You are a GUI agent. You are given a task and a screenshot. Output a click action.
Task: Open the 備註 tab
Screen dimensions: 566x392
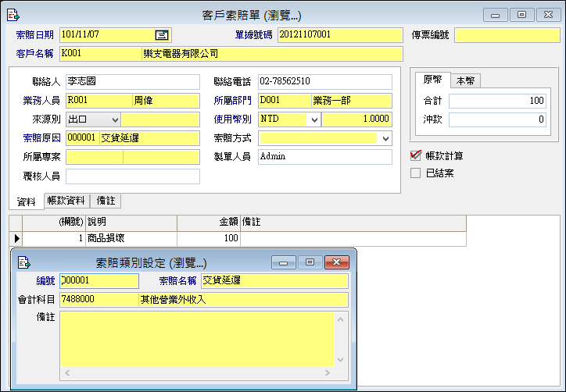coord(106,201)
